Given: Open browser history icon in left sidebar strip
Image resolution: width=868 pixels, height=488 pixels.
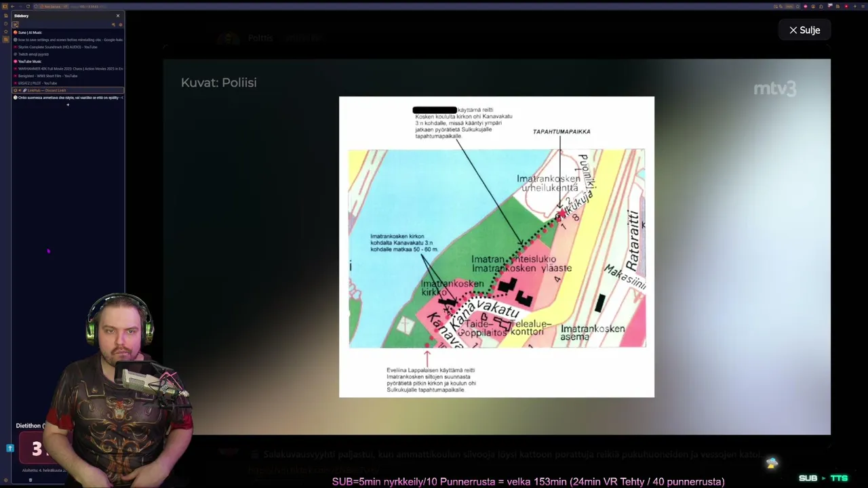Looking at the screenshot, I should point(6,24).
